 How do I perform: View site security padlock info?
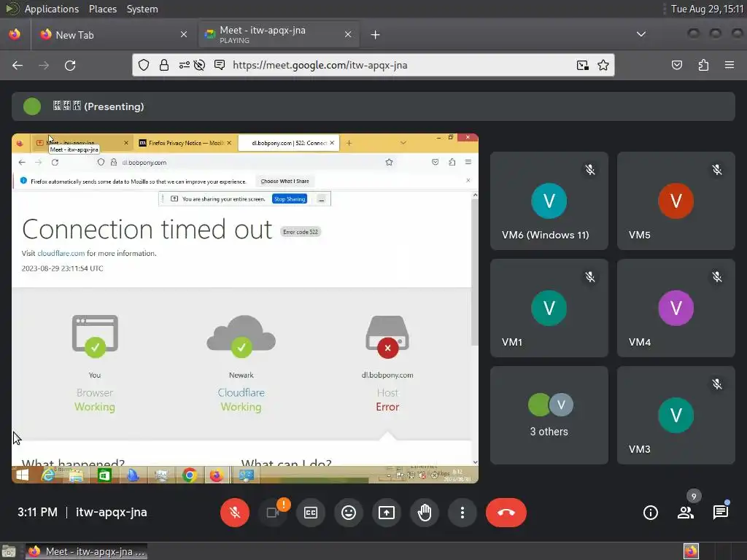click(x=164, y=65)
